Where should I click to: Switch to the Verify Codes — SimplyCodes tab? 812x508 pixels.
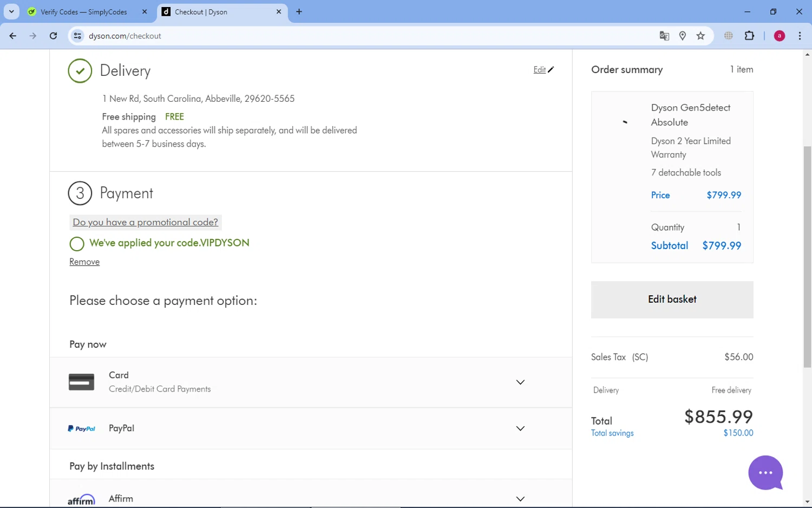tap(84, 11)
